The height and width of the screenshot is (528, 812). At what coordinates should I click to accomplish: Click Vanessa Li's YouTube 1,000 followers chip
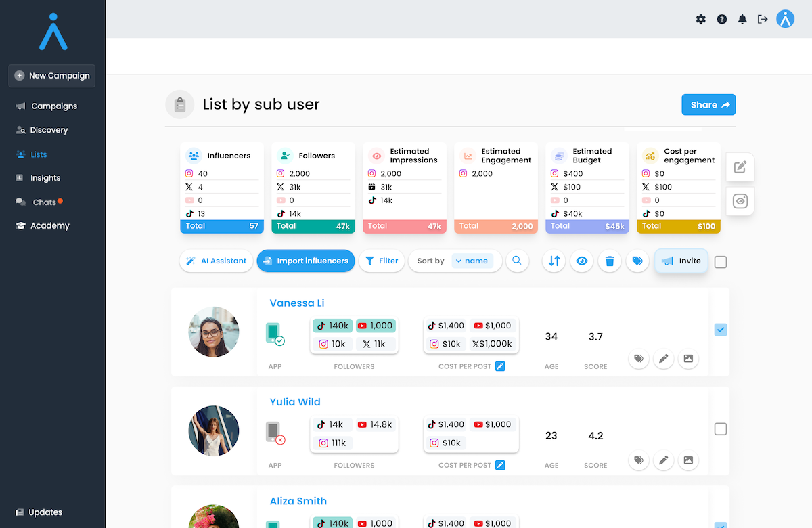coord(375,326)
